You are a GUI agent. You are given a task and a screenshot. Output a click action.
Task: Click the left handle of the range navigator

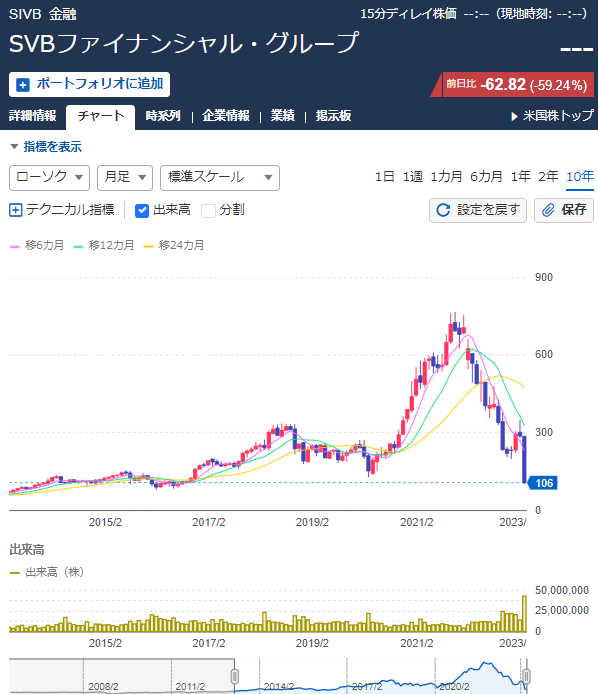(235, 676)
